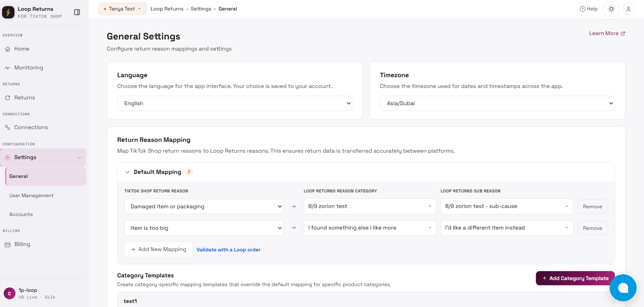Click Validate with a Loop order

tap(229, 250)
